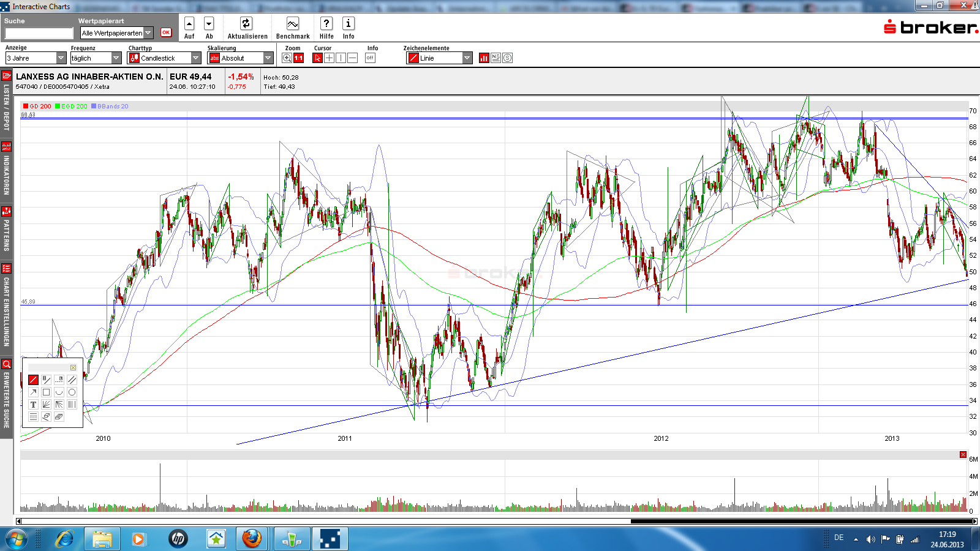Screen dimensions: 980x551
Task: Select the horizontal retracement lines tool
Action: pyautogui.click(x=33, y=416)
